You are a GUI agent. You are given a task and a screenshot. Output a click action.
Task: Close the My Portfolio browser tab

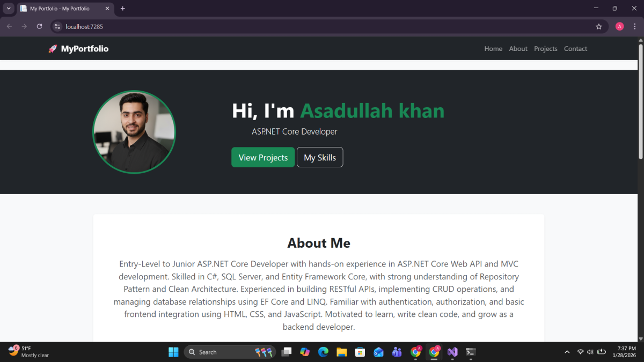click(x=107, y=9)
